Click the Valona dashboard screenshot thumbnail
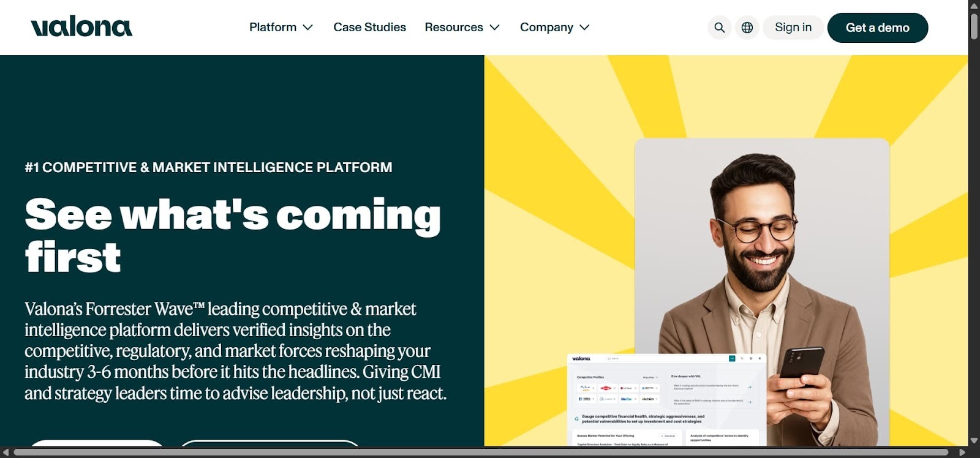The width and height of the screenshot is (980, 458). 666,400
